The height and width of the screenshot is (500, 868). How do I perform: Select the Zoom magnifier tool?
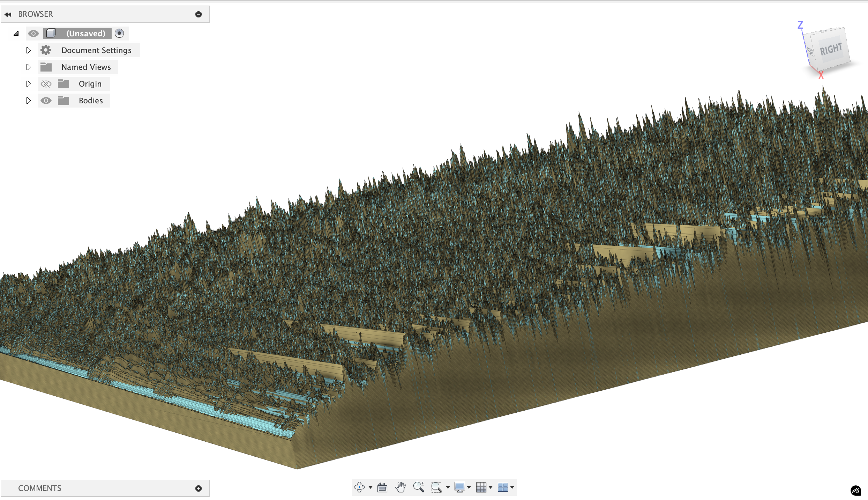pos(418,487)
